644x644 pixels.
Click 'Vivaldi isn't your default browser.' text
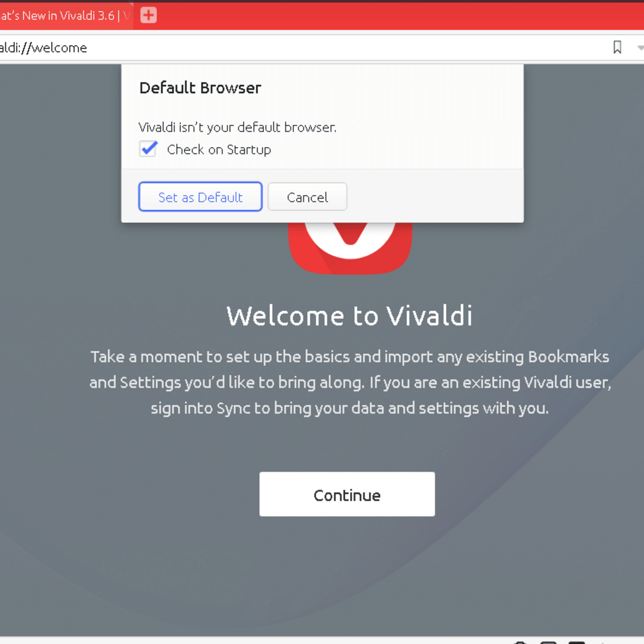pos(237,127)
